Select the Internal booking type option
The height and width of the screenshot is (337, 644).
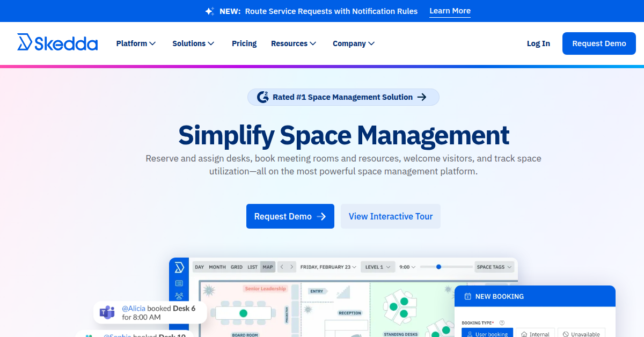(535, 334)
